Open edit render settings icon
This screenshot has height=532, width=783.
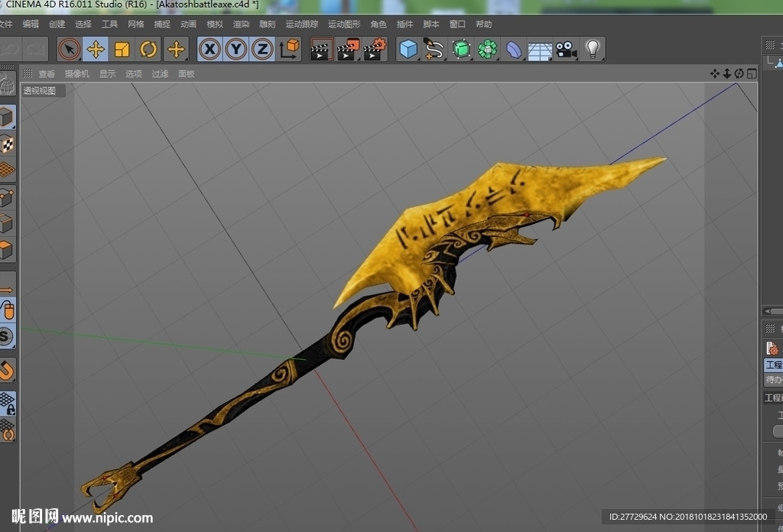tap(375, 50)
